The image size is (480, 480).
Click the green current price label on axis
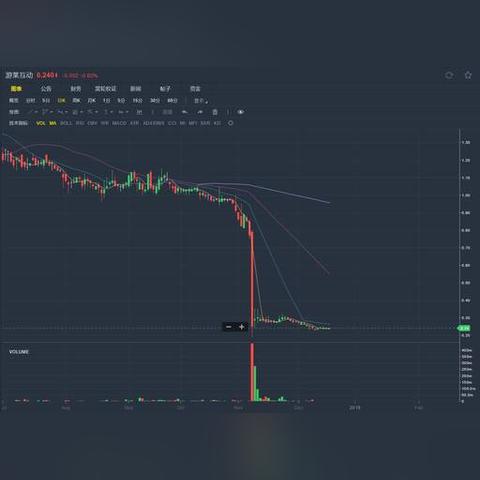(x=464, y=328)
